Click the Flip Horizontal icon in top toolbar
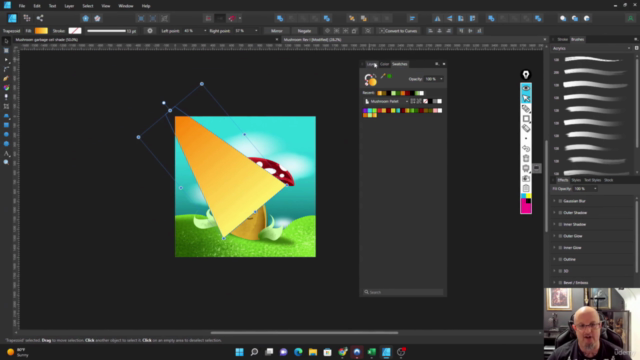The width and height of the screenshot is (640, 360). pos(438,18)
